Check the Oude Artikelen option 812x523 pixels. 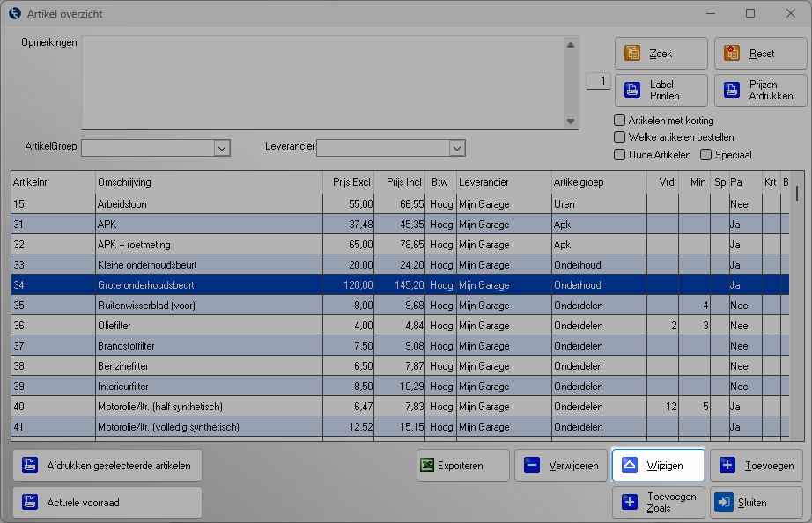(x=619, y=155)
